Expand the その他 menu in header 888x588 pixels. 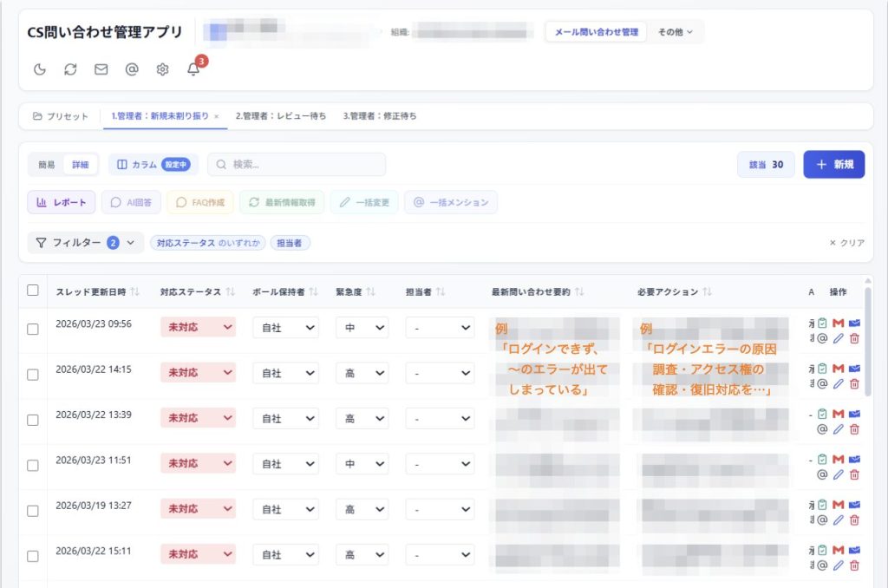click(x=675, y=32)
